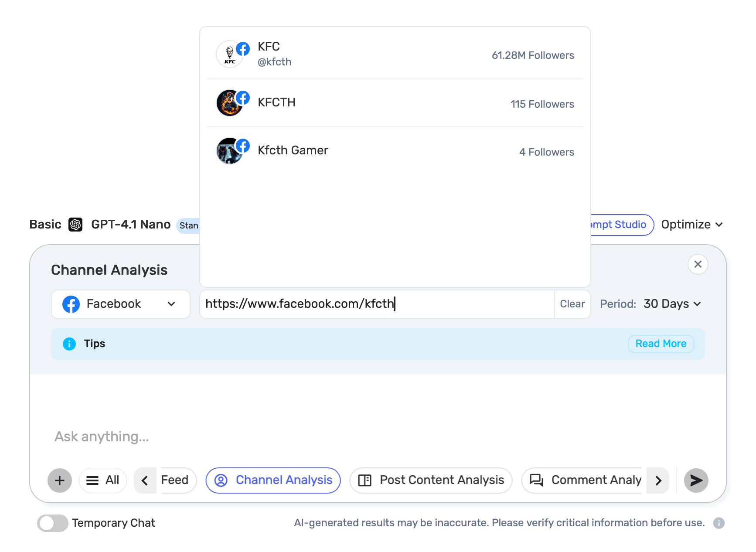Expand the 30 Days period dropdown
Viewport: 756px width, 552px height.
[x=672, y=304]
